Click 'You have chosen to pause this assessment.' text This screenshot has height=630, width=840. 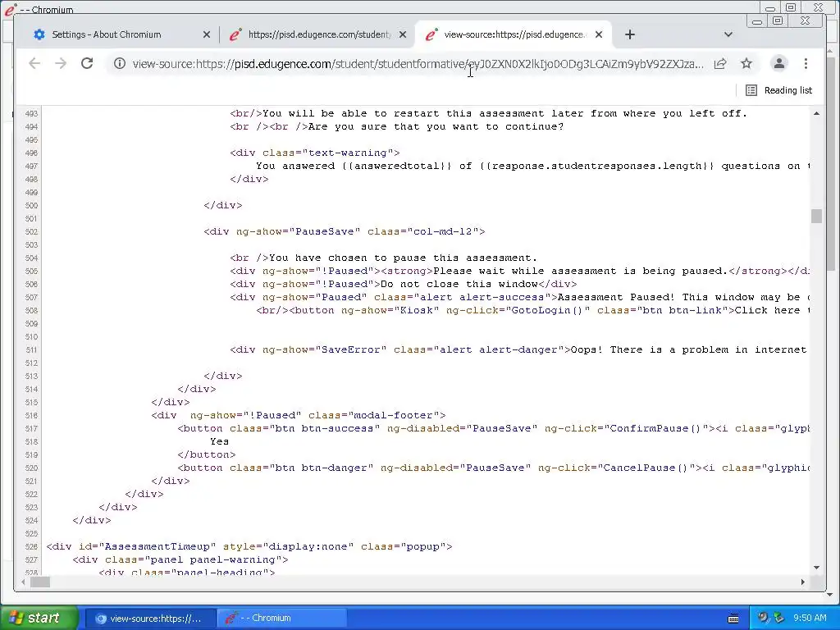coord(403,258)
